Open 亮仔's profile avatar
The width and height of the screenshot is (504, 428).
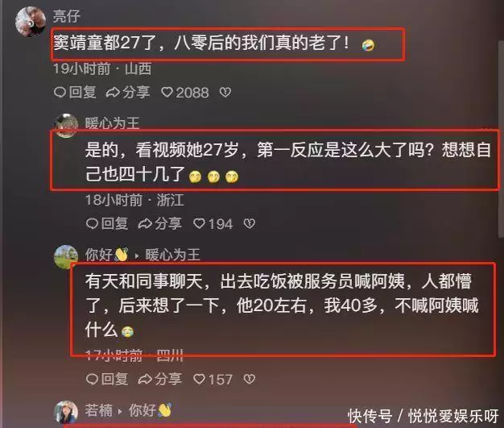coord(31,21)
